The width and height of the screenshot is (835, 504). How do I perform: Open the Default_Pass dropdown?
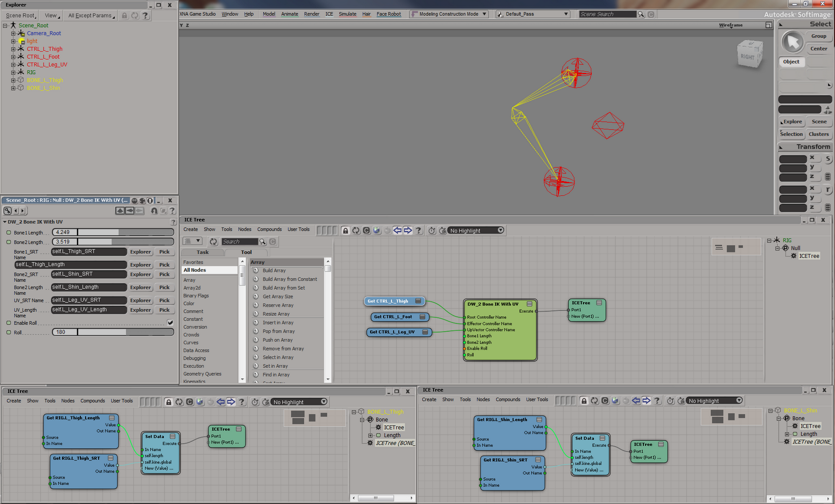click(532, 14)
